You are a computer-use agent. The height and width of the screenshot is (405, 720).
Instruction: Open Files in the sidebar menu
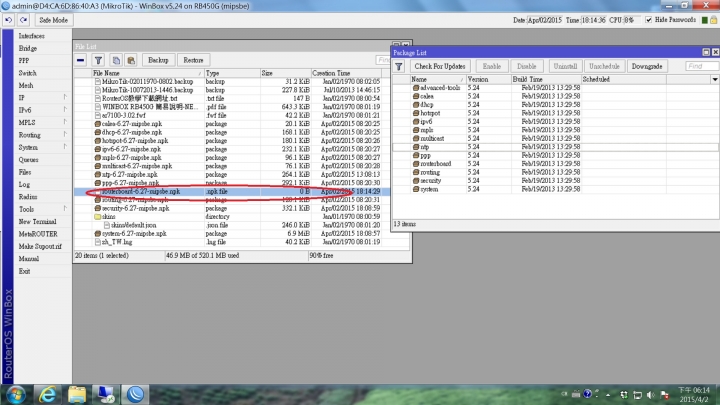click(25, 172)
